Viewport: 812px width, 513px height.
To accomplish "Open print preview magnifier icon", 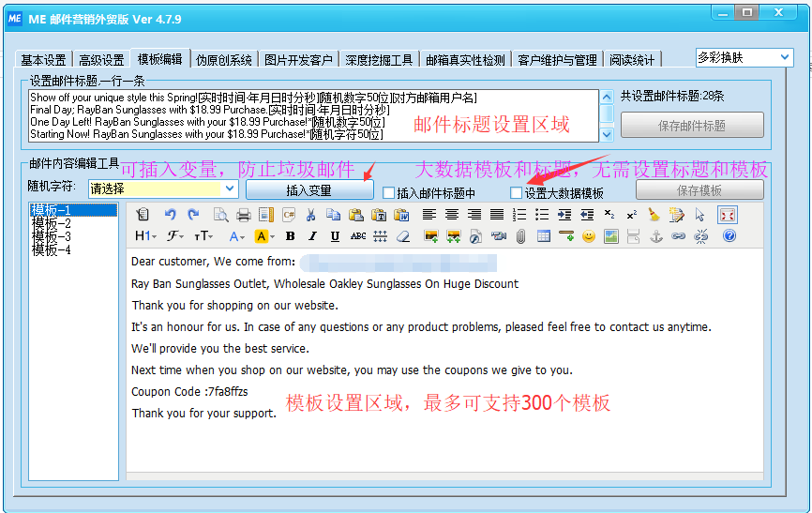I will [220, 215].
